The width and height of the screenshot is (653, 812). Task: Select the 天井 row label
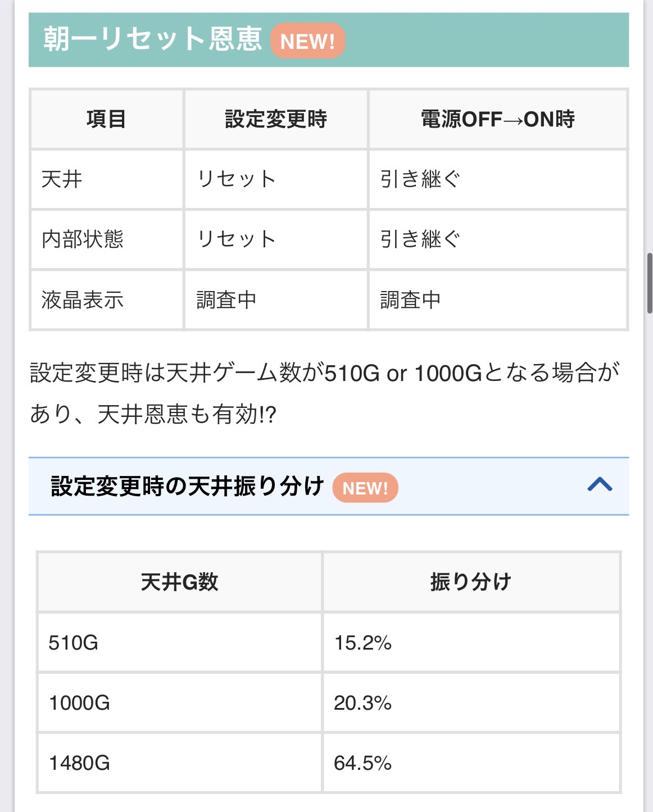point(62,179)
